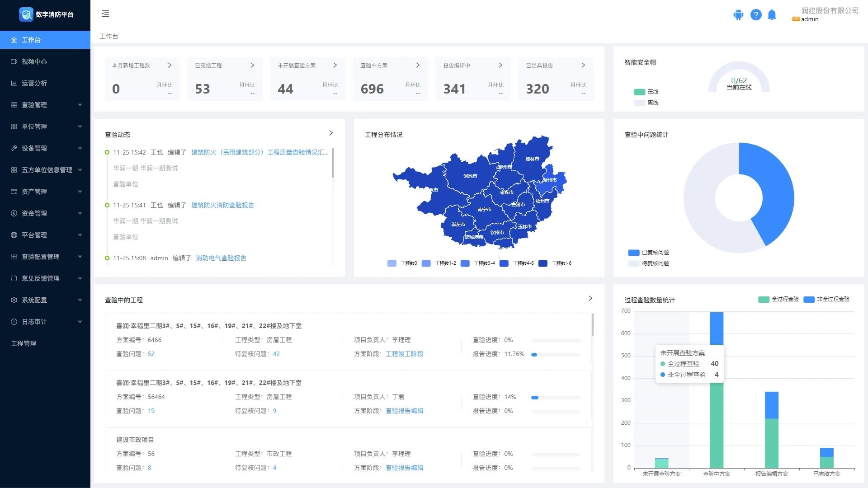868x488 pixels.
Task: Open the help question mark icon
Action: pos(756,15)
